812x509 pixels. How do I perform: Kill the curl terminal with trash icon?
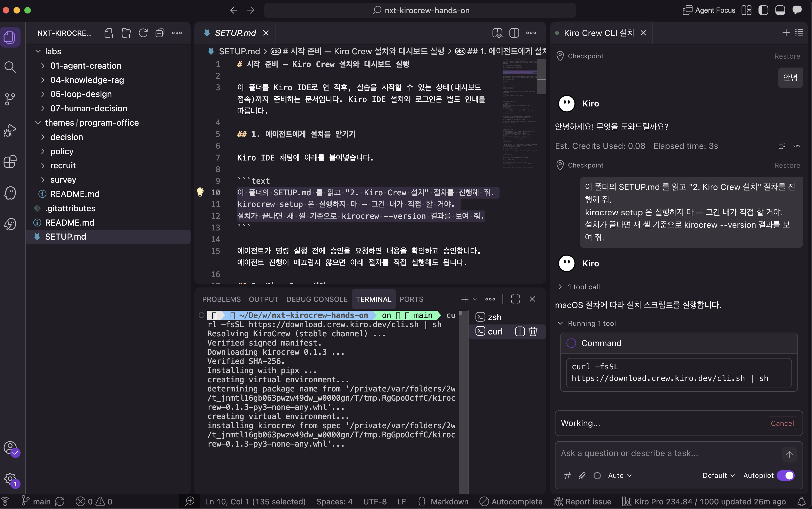click(x=533, y=331)
